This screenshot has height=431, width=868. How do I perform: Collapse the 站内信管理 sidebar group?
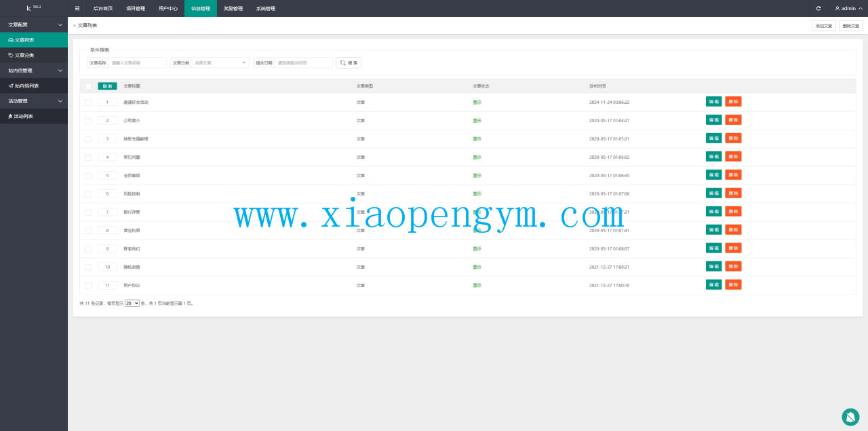[x=34, y=71]
